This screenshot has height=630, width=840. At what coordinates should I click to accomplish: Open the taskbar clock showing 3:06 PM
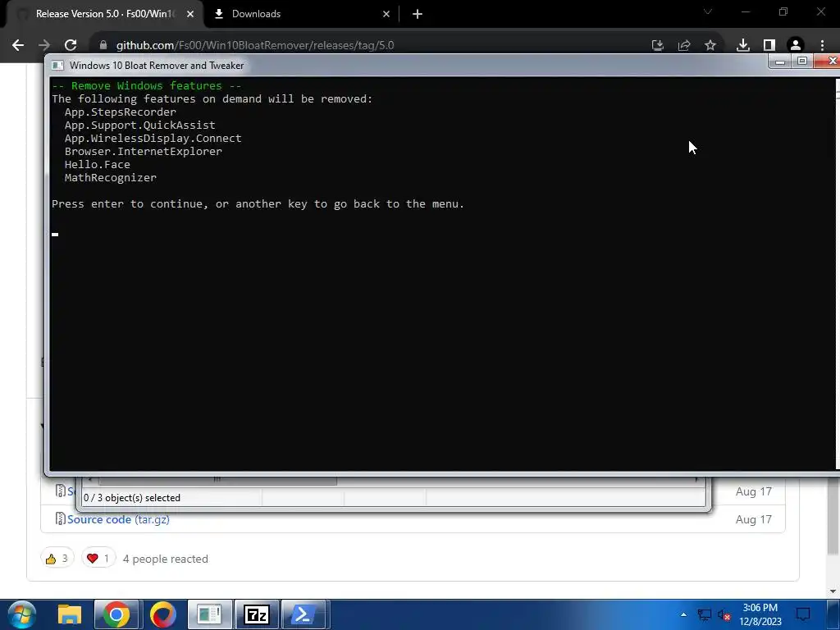(x=760, y=614)
